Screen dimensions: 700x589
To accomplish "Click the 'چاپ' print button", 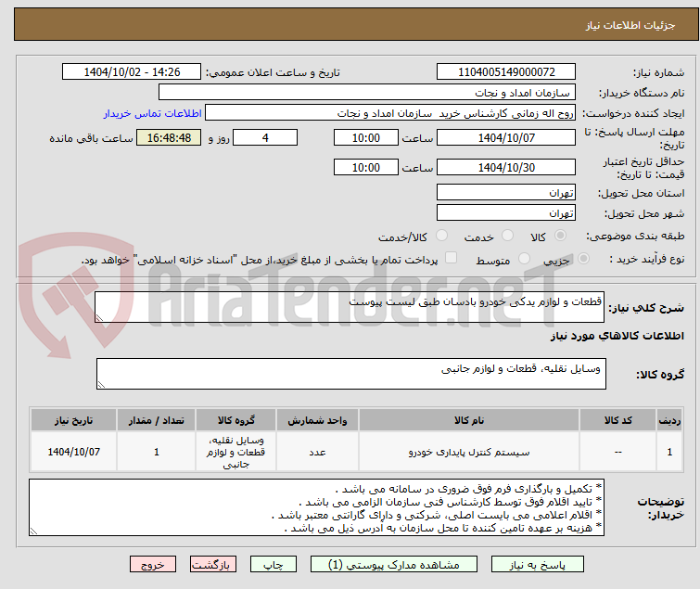I will point(273,565).
